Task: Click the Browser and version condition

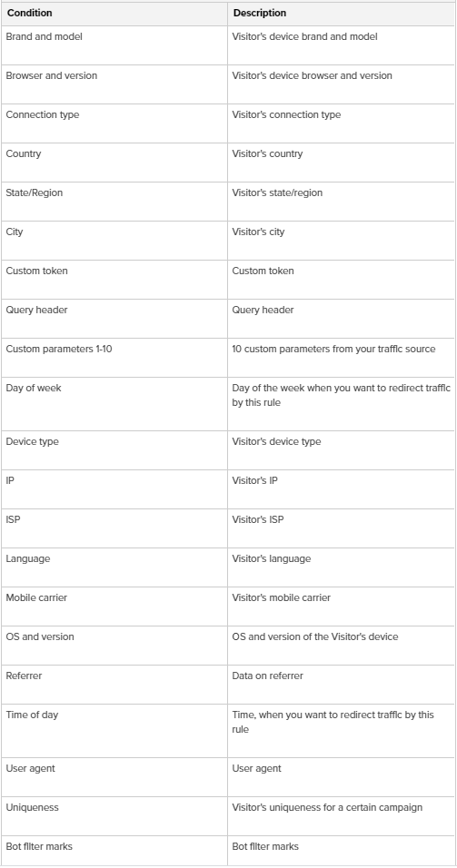Action: coord(52,75)
